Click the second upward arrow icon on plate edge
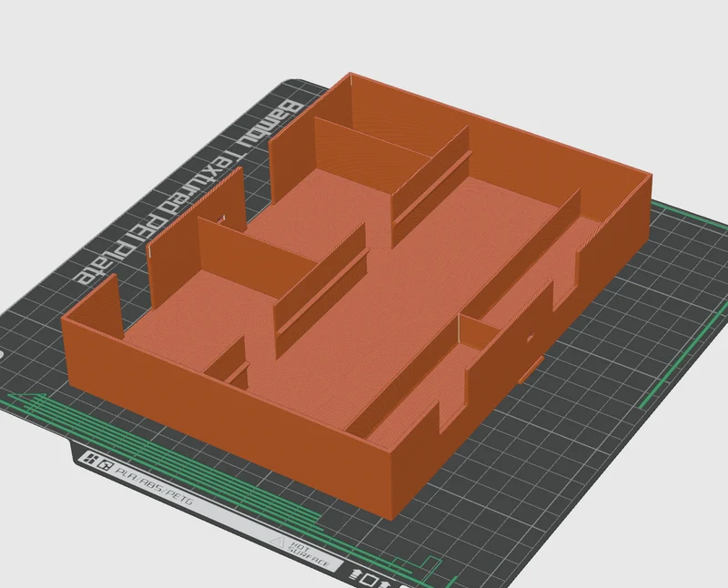The width and height of the screenshot is (728, 588). (x=384, y=583)
